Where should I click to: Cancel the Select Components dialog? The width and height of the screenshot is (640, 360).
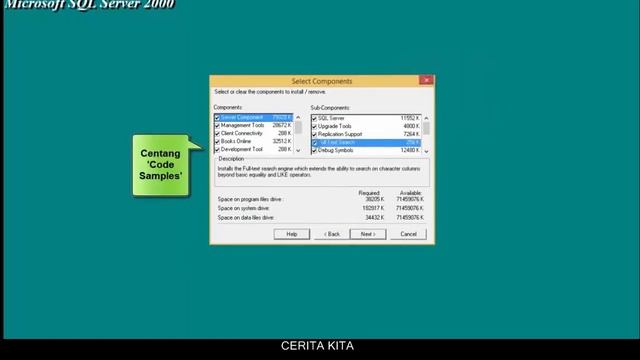click(x=408, y=234)
